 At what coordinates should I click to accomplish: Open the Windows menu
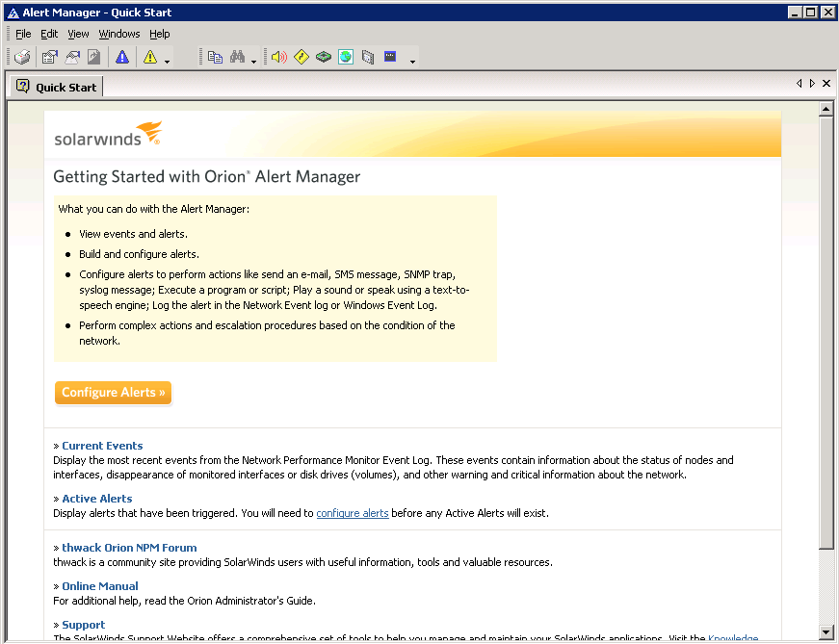tap(119, 34)
